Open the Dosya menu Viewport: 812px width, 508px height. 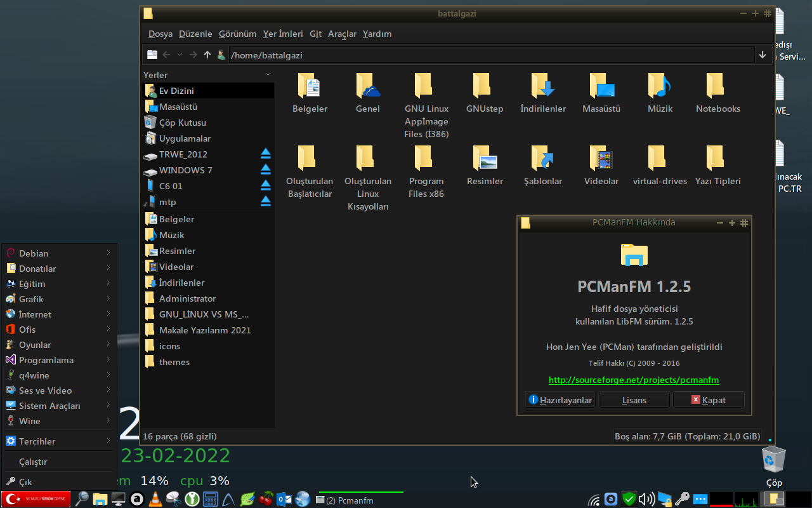click(160, 34)
